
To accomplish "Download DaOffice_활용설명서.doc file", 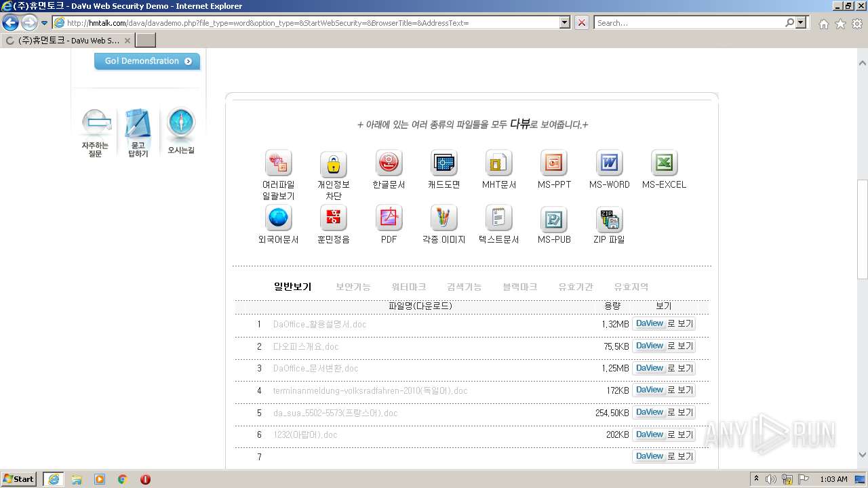I will 319,325.
